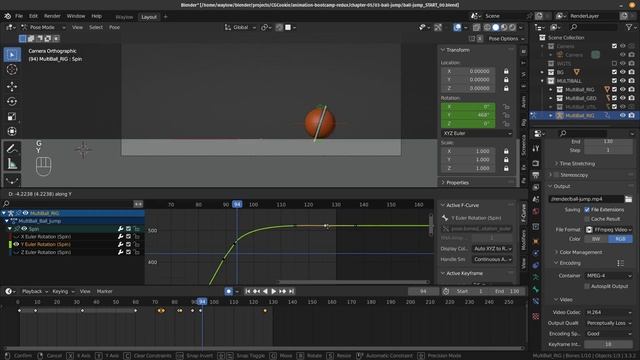Browse output file path folder icon

[x=629, y=199]
